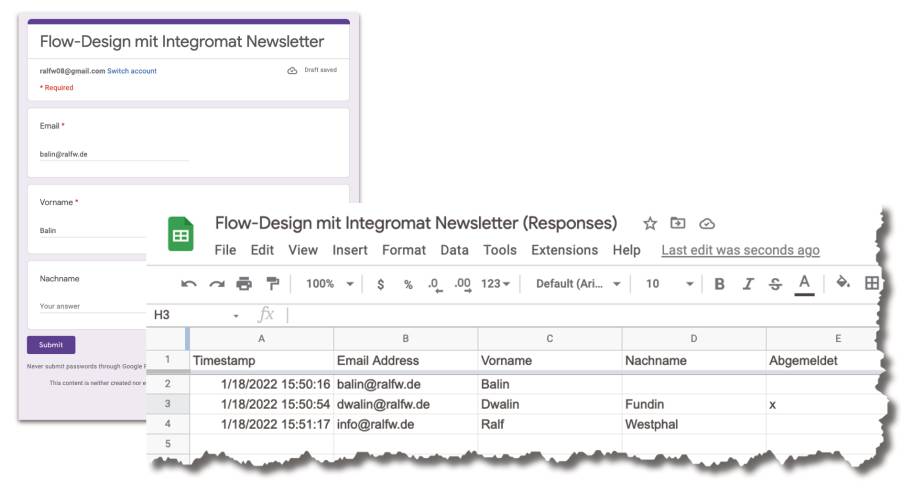The height and width of the screenshot is (492, 915).
Task: Click the Nachname 'Your answer' field
Action: (x=92, y=306)
